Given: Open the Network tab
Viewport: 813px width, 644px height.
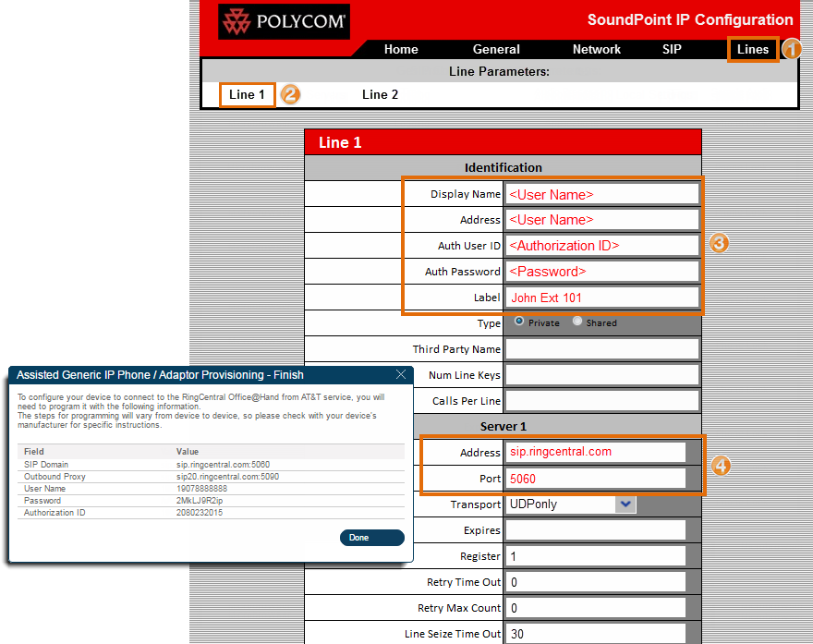Looking at the screenshot, I should (x=596, y=49).
